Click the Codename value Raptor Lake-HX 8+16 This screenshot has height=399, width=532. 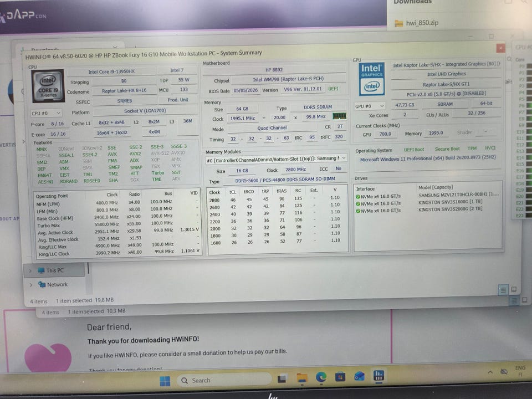click(124, 90)
